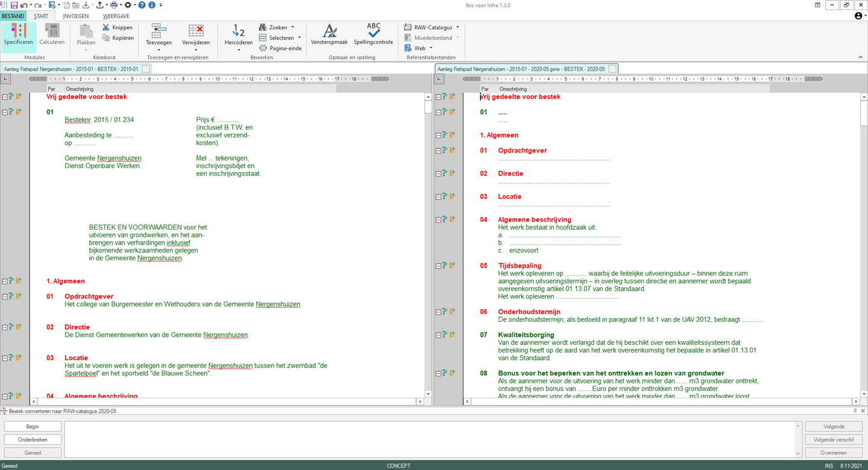
Task: Click the checkmark document icon in quick access toolbar
Action: pyautogui.click(x=52, y=5)
